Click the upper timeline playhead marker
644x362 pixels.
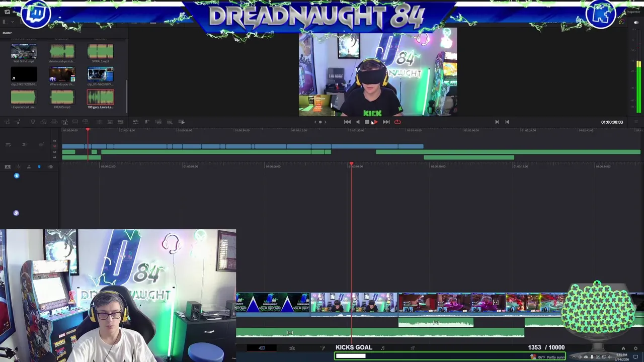[x=88, y=130]
